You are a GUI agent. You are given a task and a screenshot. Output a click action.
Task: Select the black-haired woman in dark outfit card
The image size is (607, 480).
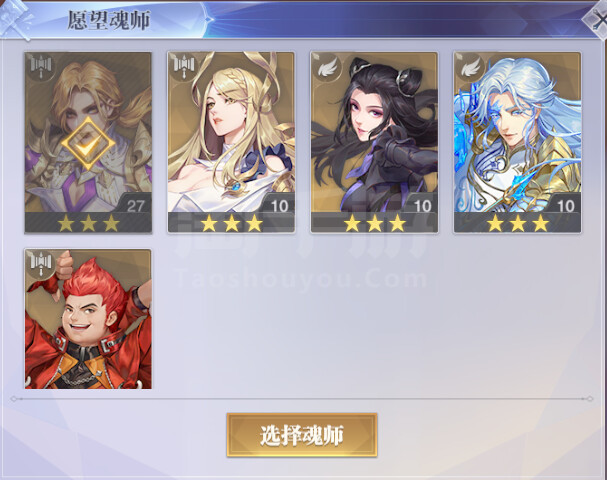pyautogui.click(x=374, y=142)
